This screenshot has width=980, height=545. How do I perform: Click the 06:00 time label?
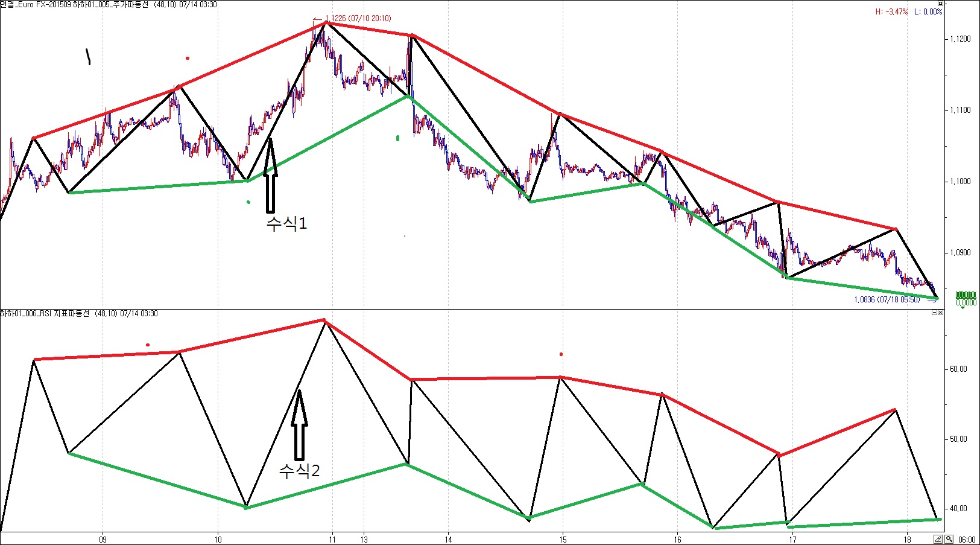pos(967,540)
